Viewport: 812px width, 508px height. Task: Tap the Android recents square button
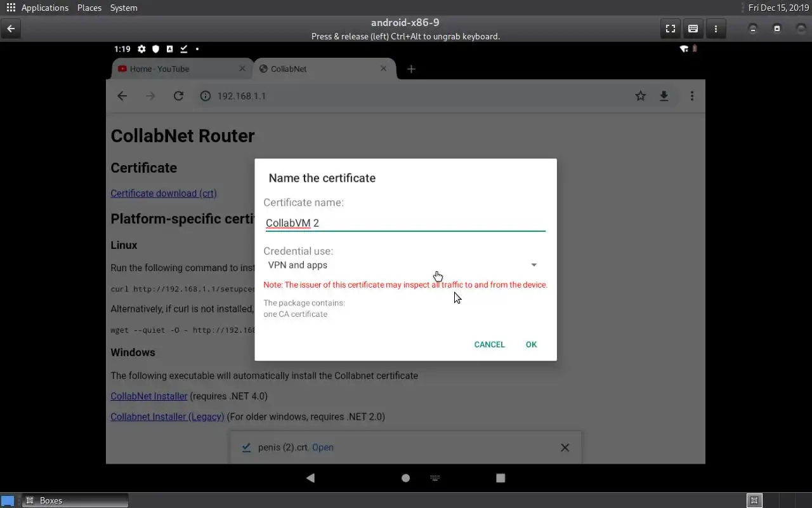click(501, 478)
